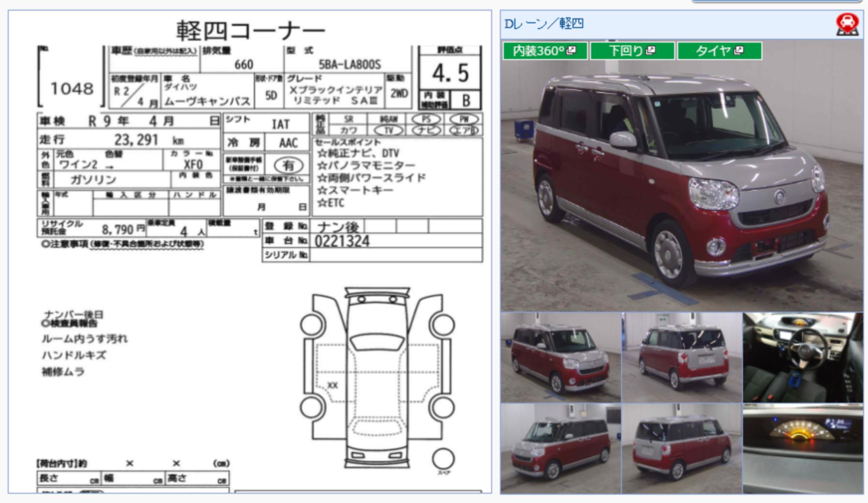The width and height of the screenshot is (868, 503).
Task: Open the 内装360° interior view button
Action: coord(545,51)
